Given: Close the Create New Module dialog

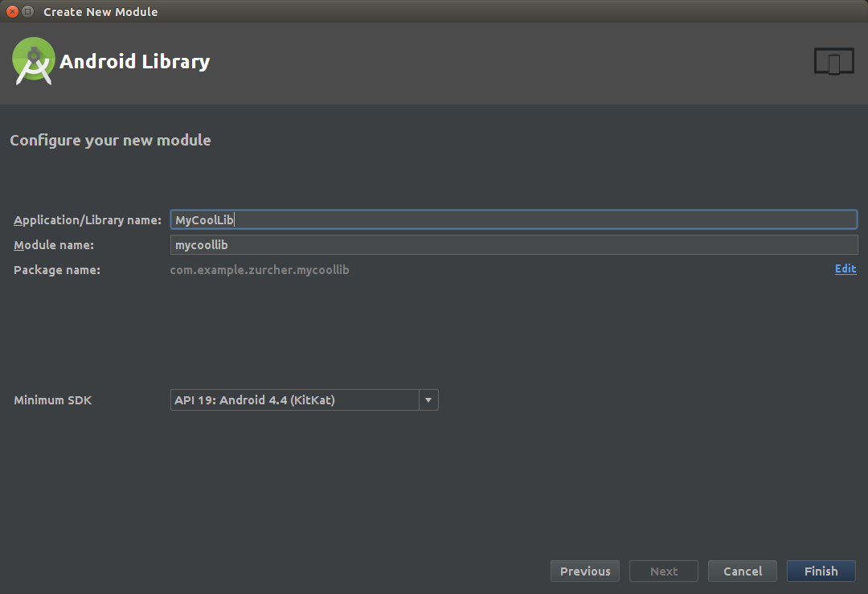Looking at the screenshot, I should (12, 11).
